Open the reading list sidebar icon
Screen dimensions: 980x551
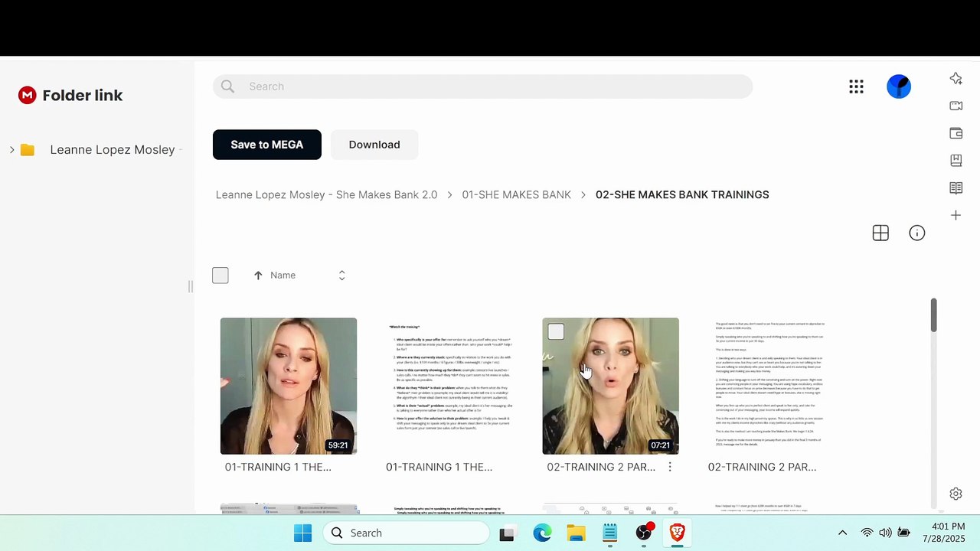955,188
